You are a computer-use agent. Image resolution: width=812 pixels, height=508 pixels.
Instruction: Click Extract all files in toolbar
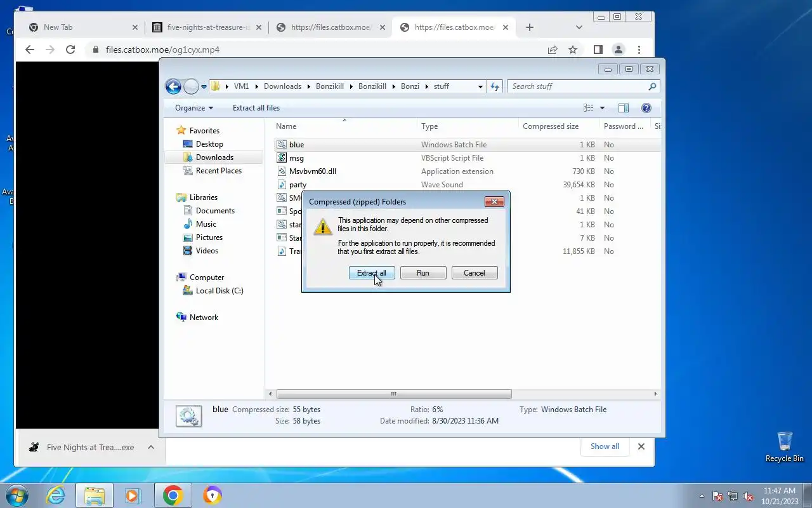[256, 108]
